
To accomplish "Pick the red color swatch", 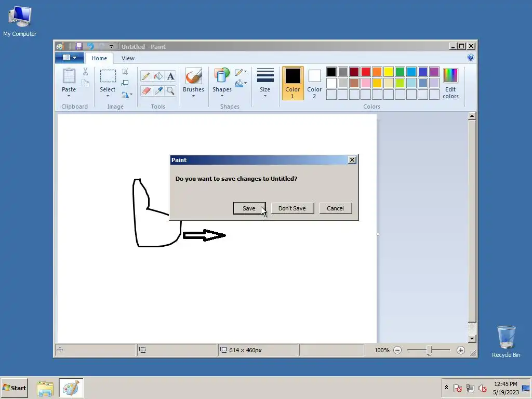I will pos(365,72).
